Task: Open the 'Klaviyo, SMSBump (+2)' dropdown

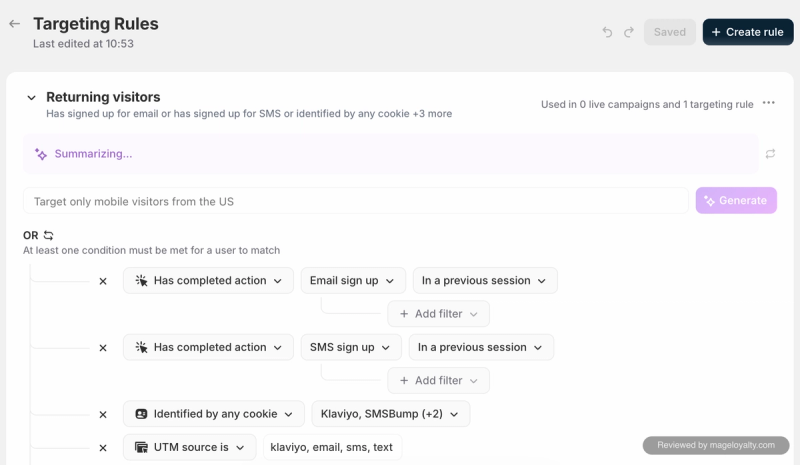Action: tap(391, 414)
